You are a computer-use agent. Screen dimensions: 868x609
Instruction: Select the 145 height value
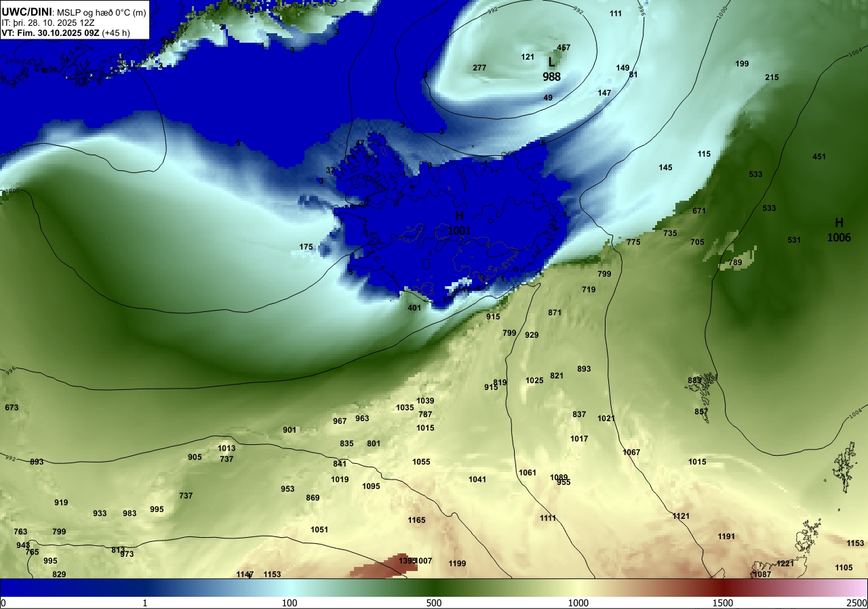point(666,168)
